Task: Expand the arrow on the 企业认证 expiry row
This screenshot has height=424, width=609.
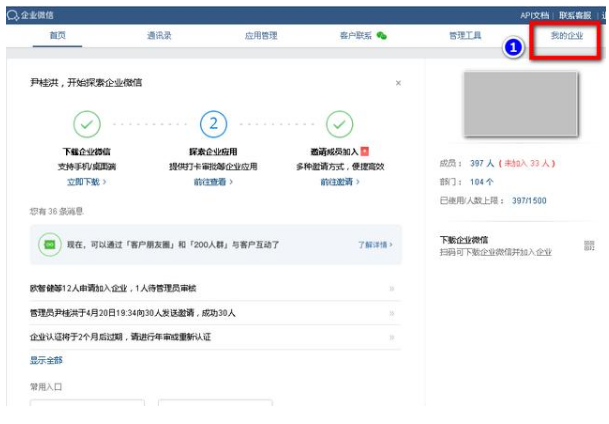Action: pos(392,337)
